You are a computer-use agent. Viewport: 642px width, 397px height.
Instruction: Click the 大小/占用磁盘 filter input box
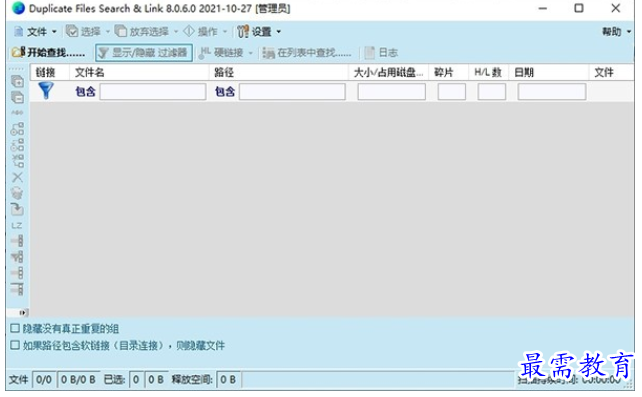(x=391, y=91)
